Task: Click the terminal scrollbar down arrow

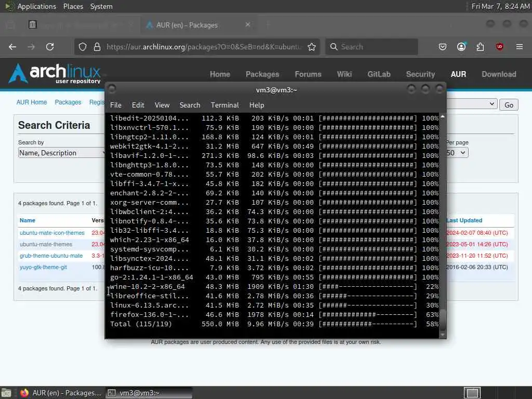Action: [443, 335]
